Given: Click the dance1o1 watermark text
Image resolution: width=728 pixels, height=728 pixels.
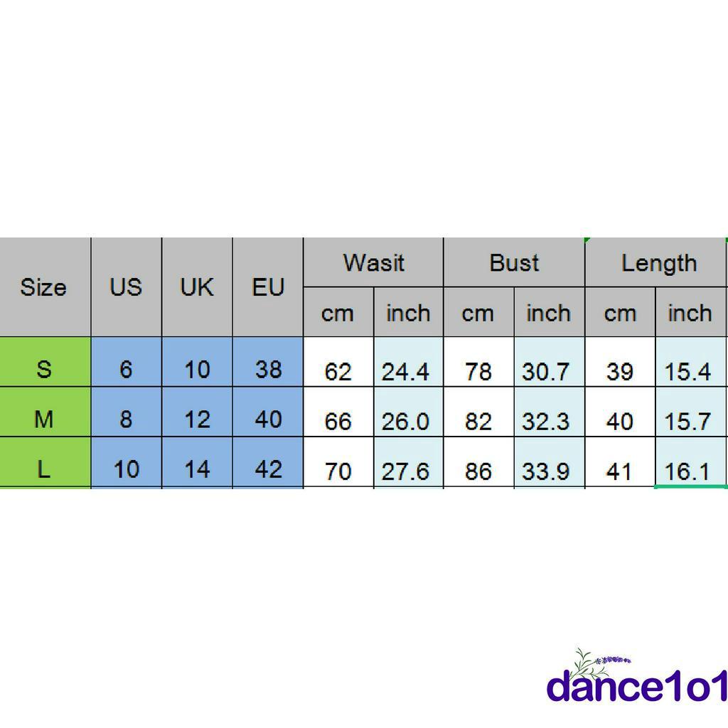Looking at the screenshot, I should point(638,687).
